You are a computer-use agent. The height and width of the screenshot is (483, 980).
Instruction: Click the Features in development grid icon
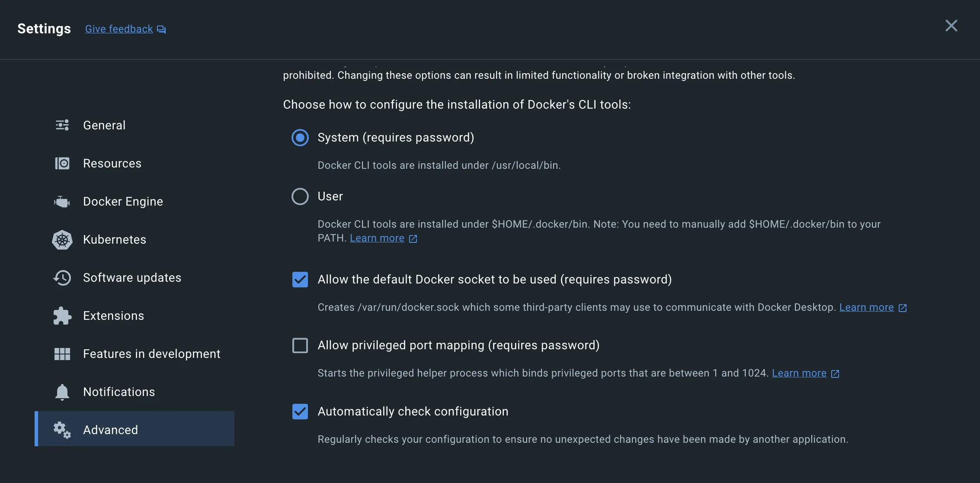point(62,354)
